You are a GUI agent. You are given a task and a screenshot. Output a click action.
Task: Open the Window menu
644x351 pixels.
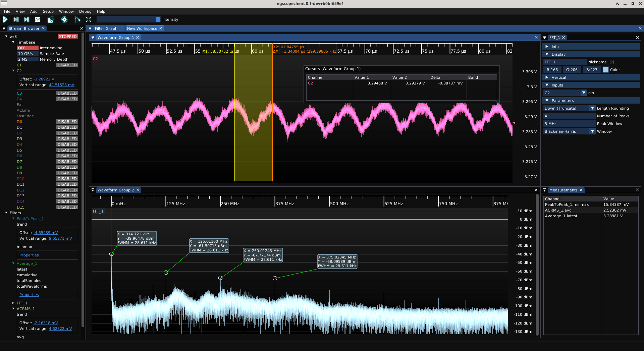click(66, 11)
